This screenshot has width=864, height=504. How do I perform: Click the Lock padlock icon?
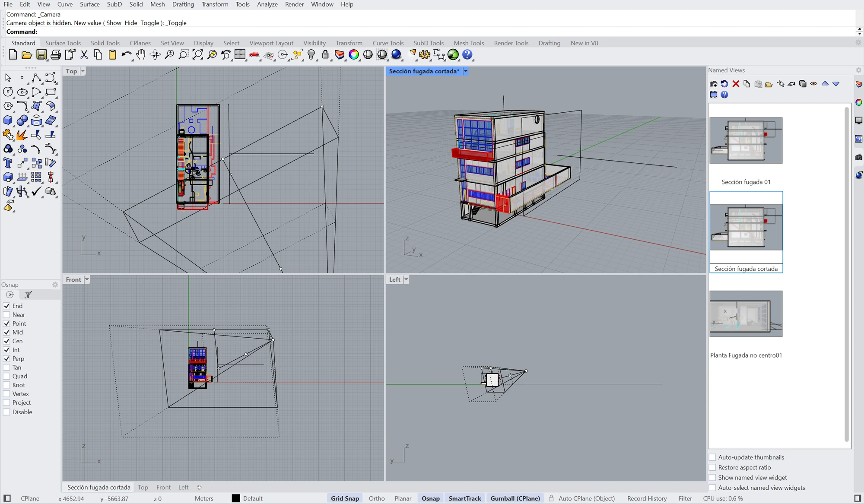pyautogui.click(x=325, y=55)
